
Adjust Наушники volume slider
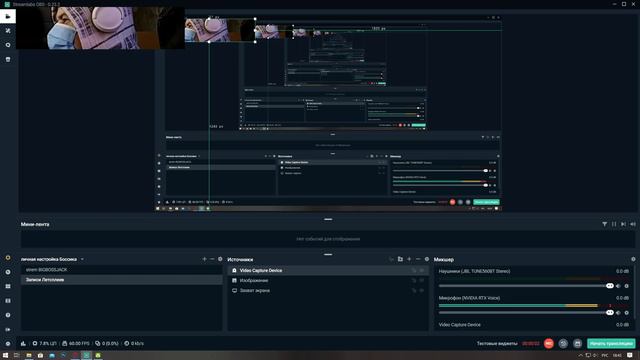[x=526, y=286]
